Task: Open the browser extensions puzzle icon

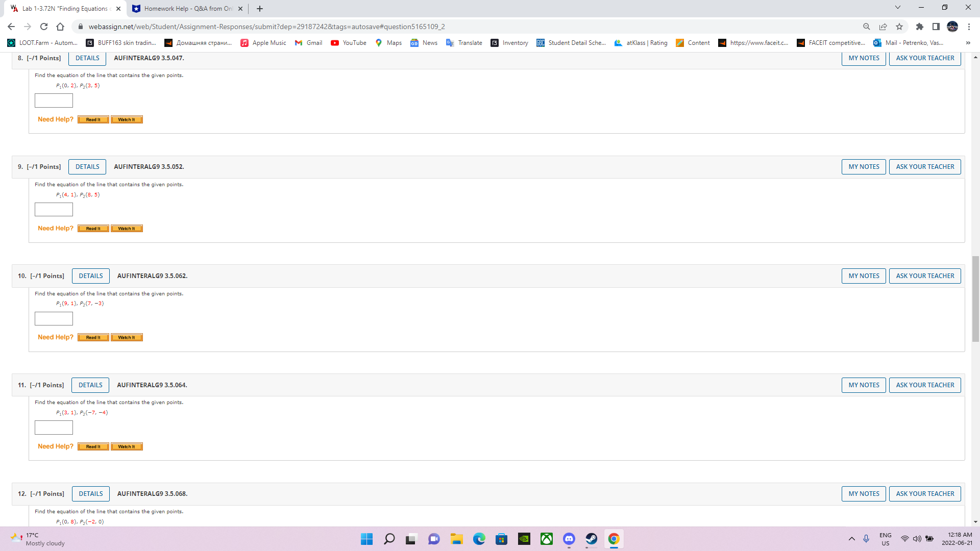Action: click(919, 27)
